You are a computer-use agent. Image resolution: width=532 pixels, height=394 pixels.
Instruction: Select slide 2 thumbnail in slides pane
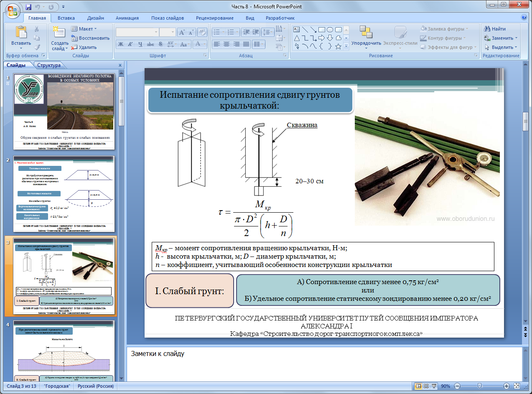pyautogui.click(x=64, y=194)
